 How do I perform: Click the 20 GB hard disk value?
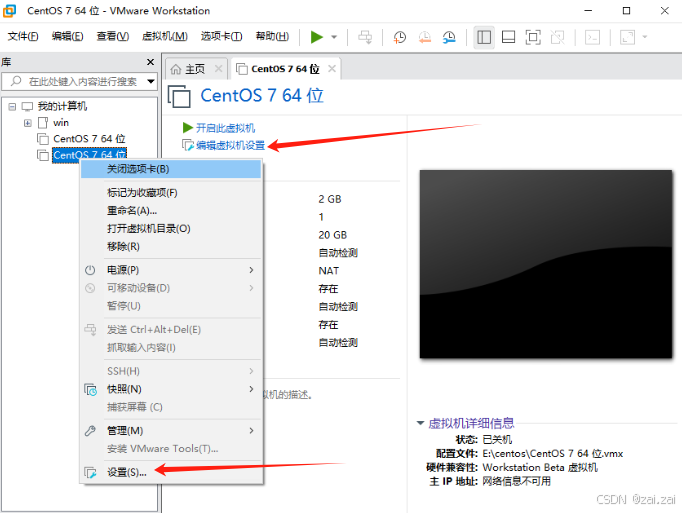333,235
